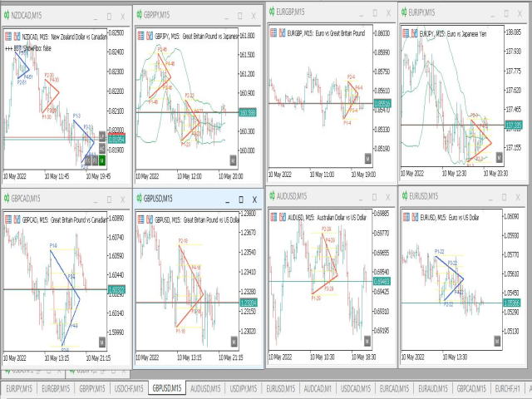The width and height of the screenshot is (532, 399).
Task: Switch to the USDCAD,M15 bottom tab
Action: click(356, 388)
